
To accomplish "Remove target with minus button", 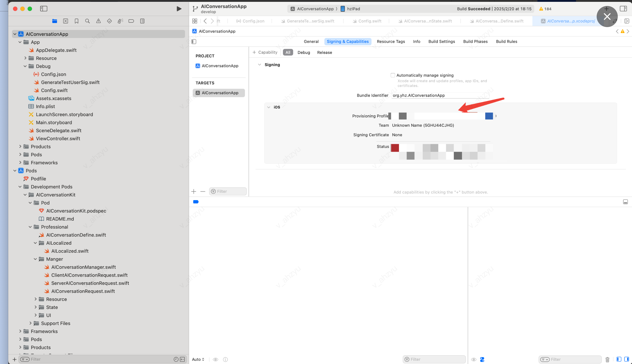I will (203, 191).
